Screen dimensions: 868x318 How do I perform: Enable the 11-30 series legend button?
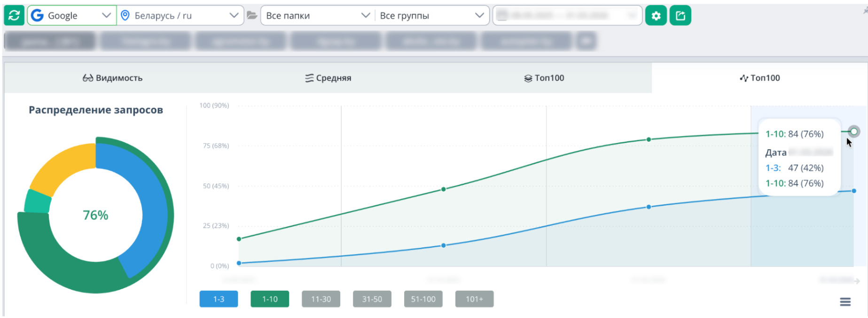[321, 299]
